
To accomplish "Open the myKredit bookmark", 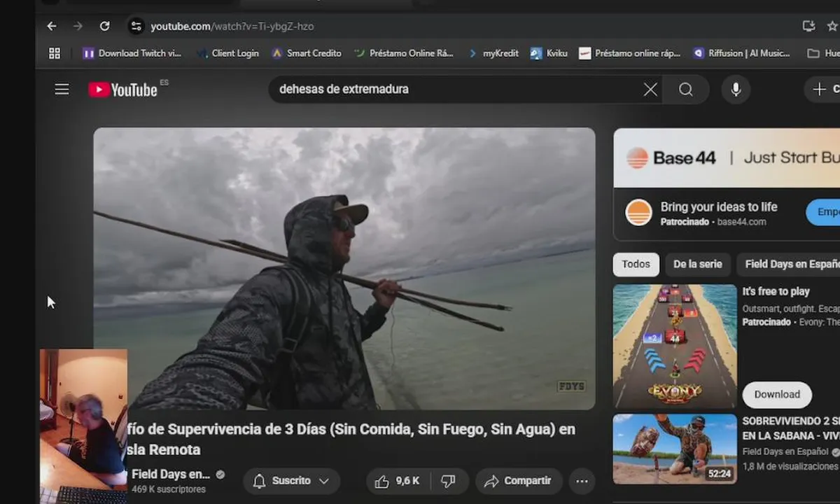I will pyautogui.click(x=493, y=53).
